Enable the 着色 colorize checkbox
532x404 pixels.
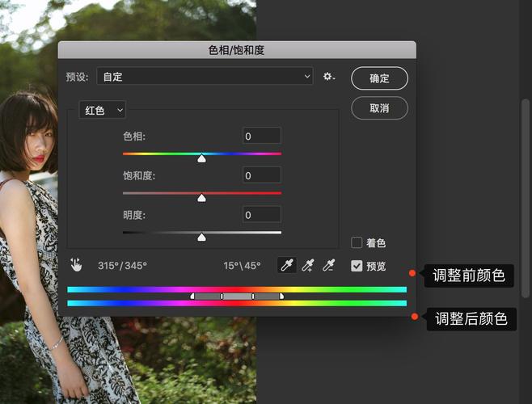click(357, 242)
